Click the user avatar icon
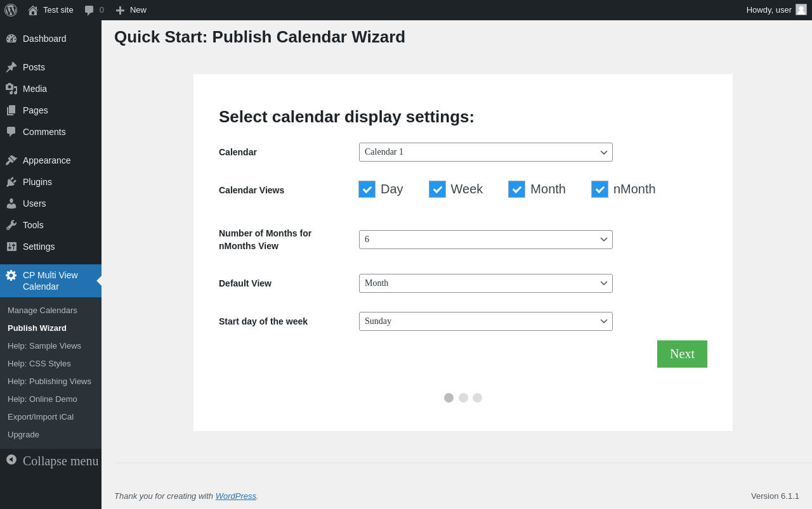This screenshot has width=812, height=509. 801,10
